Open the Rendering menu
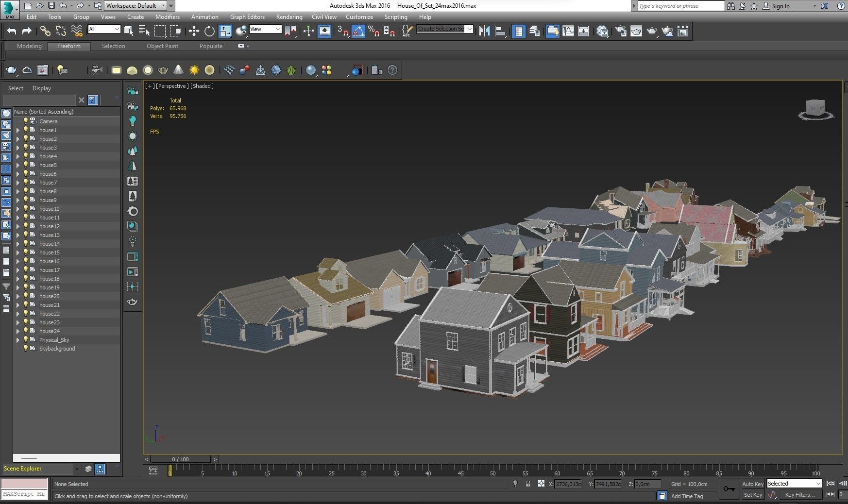Viewport: 848px width, 504px height. [x=289, y=17]
